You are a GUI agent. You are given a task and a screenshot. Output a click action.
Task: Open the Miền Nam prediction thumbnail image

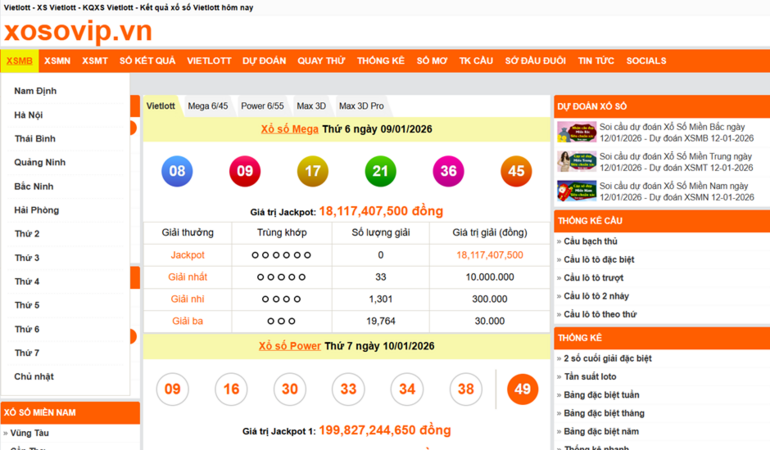[x=576, y=191]
